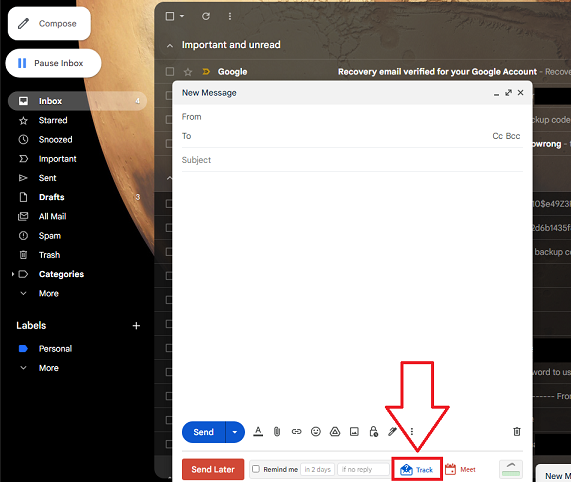The height and width of the screenshot is (482, 571).
Task: Click the Send Later button
Action: pyautogui.click(x=213, y=469)
